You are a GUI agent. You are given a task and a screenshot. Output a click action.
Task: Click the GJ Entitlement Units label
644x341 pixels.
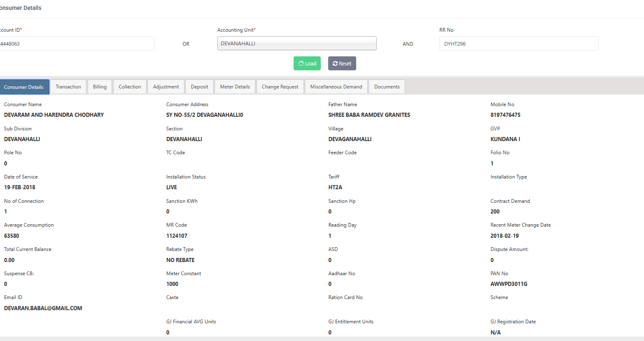(x=351, y=322)
